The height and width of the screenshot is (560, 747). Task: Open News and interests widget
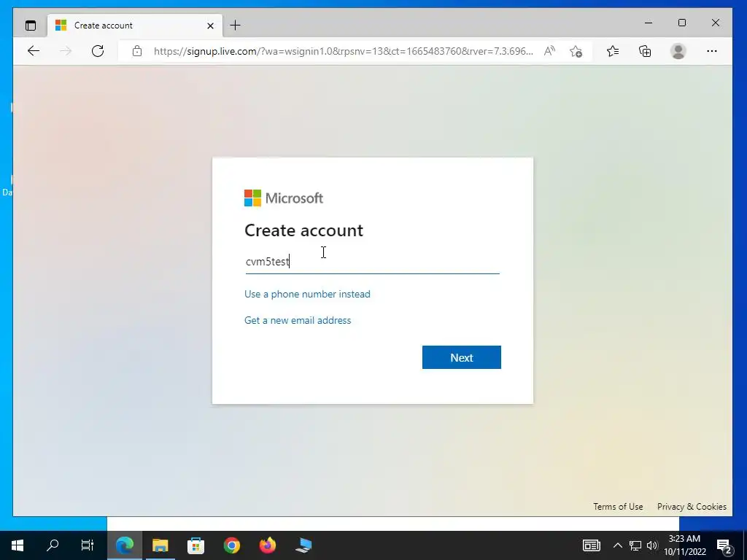[591, 545]
